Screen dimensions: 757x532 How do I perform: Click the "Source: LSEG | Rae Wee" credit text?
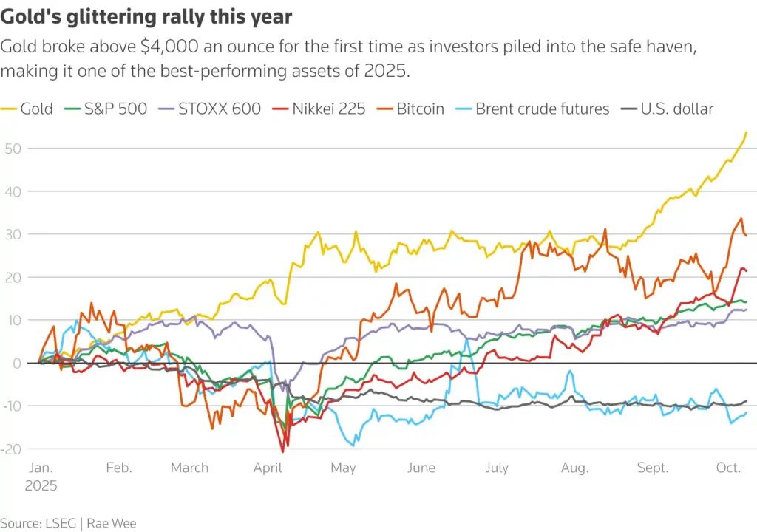click(68, 522)
